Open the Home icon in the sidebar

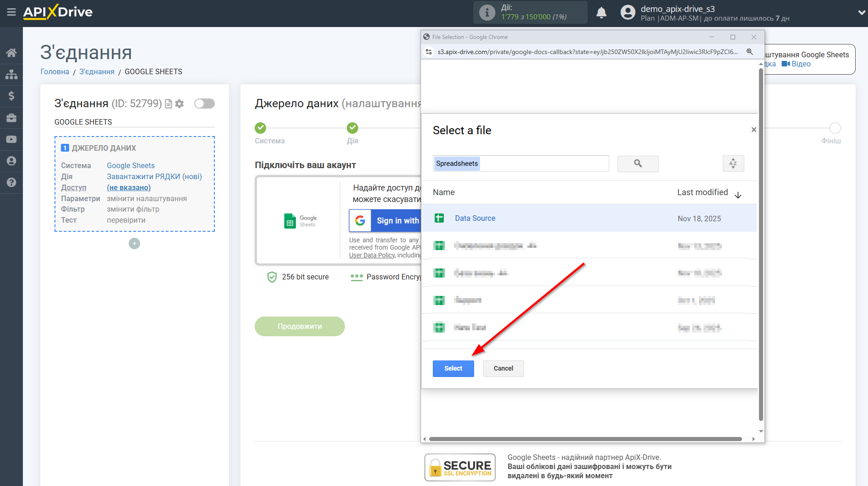coord(11,52)
